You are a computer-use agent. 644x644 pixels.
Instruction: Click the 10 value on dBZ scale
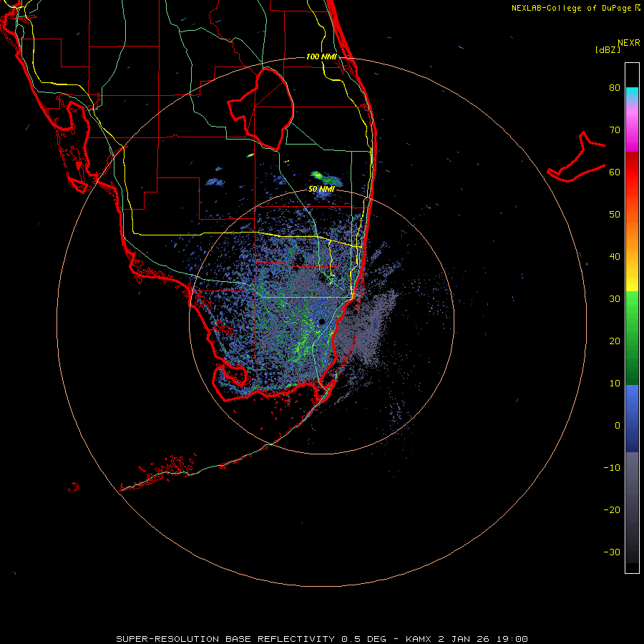point(615,384)
